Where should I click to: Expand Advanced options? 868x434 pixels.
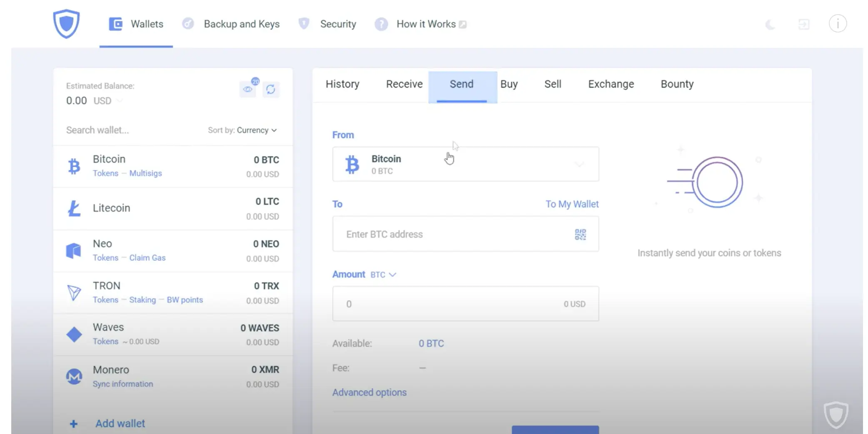click(369, 392)
